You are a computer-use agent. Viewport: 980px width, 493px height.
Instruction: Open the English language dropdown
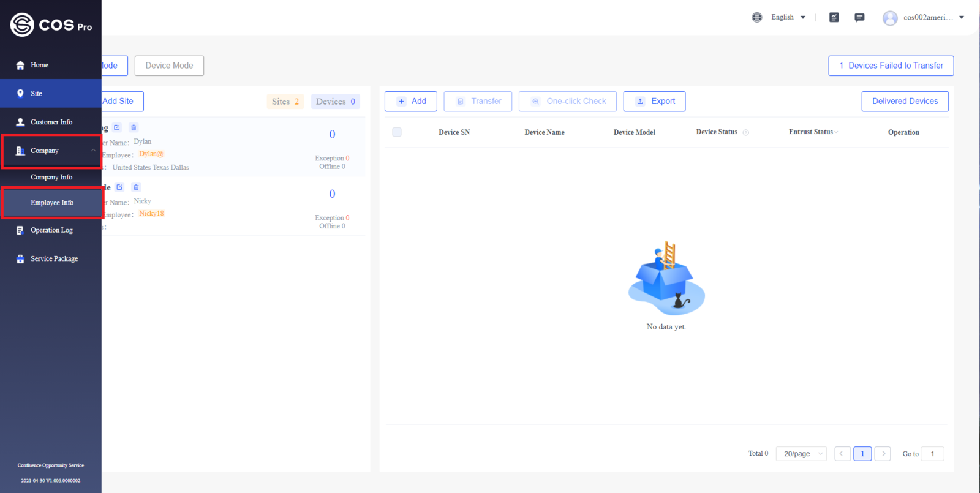pyautogui.click(x=788, y=17)
